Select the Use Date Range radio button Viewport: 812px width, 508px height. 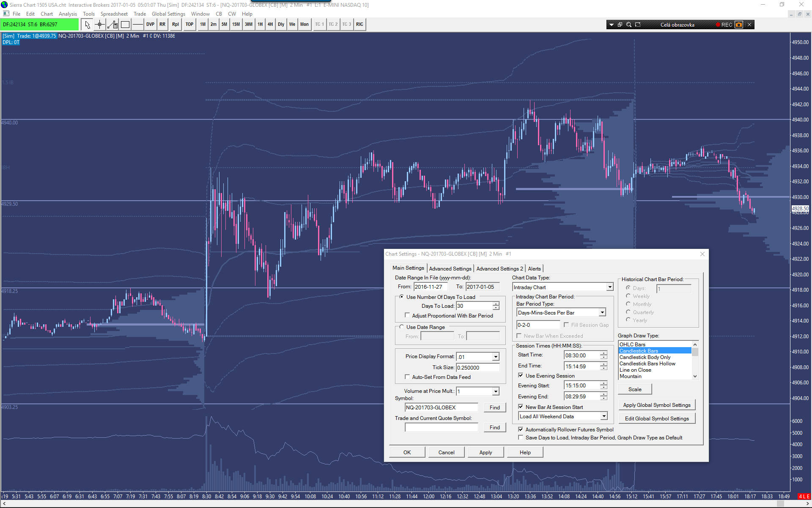coord(401,327)
